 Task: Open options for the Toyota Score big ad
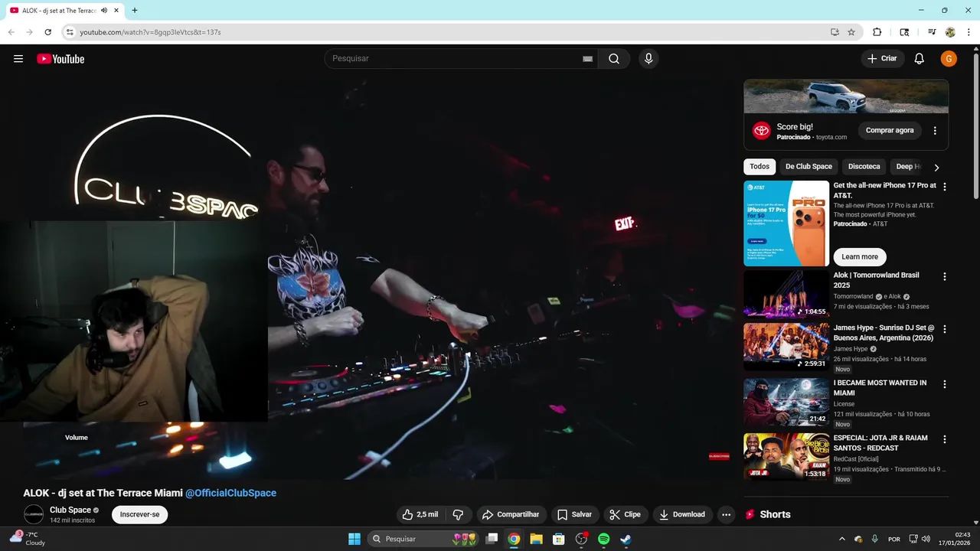pos(935,131)
